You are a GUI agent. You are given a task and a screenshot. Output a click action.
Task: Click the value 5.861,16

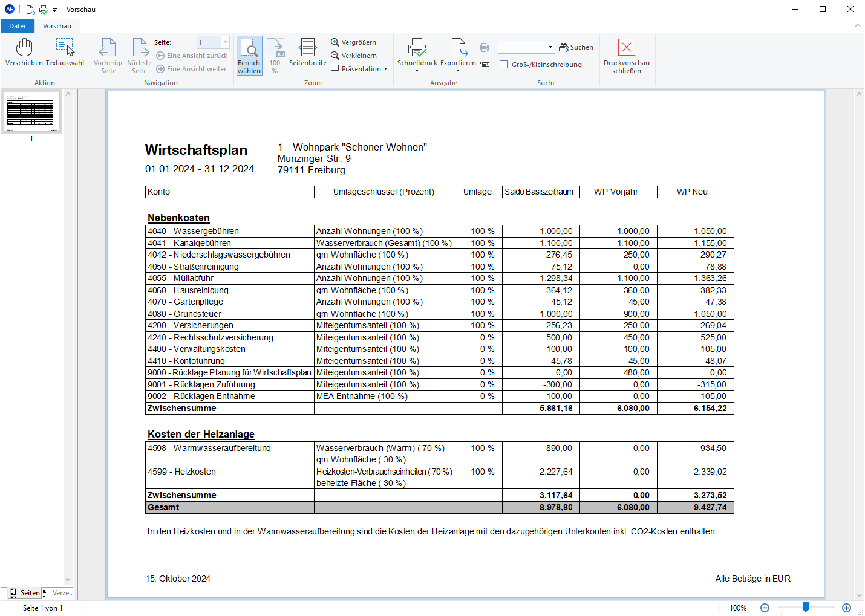(x=556, y=408)
